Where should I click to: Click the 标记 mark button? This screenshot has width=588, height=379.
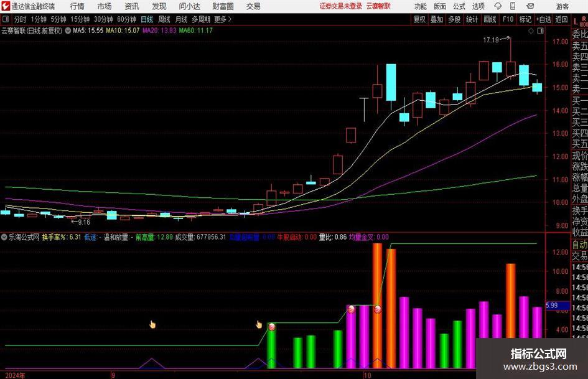[525, 19]
